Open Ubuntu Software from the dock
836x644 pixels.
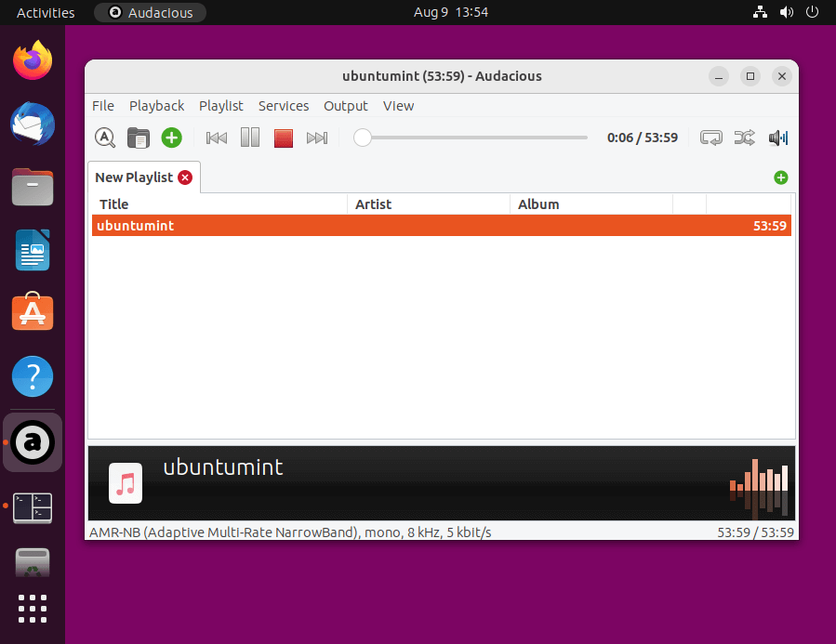[33, 311]
